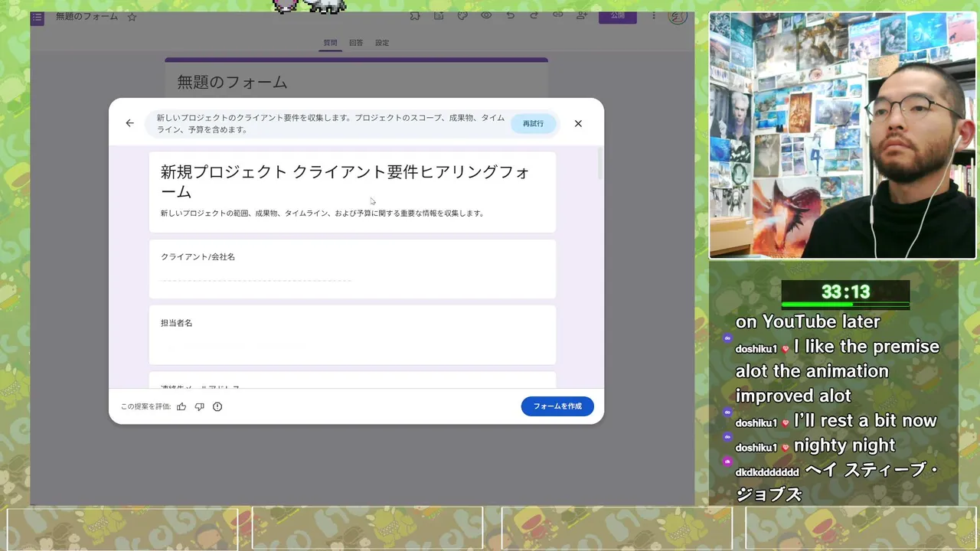Switch to the 回答 tab

point(356,43)
